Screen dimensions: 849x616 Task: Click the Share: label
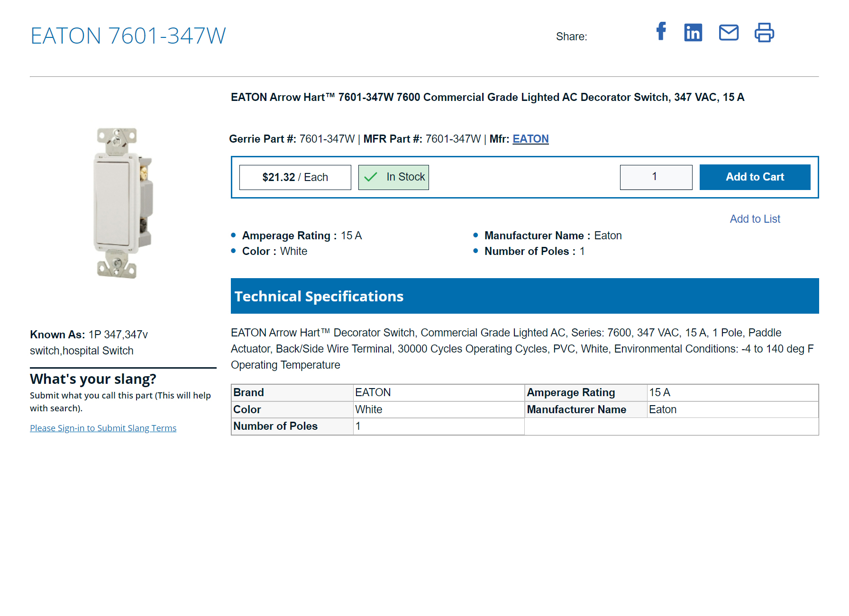tap(571, 36)
